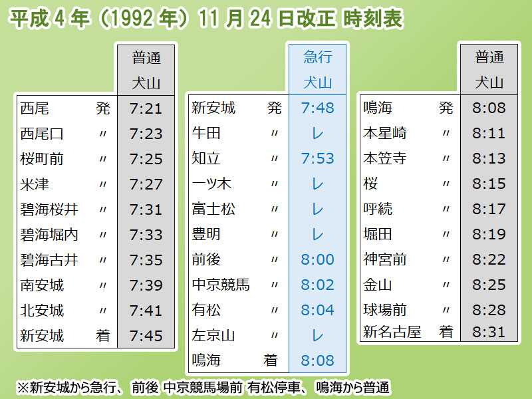Select the 豊明 station name

click(206, 234)
